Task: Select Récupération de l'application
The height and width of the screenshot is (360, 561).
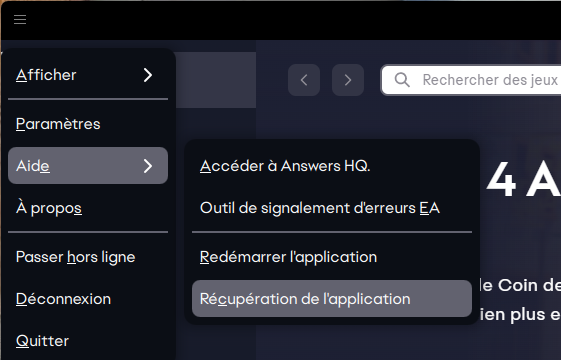Action: 332,298
